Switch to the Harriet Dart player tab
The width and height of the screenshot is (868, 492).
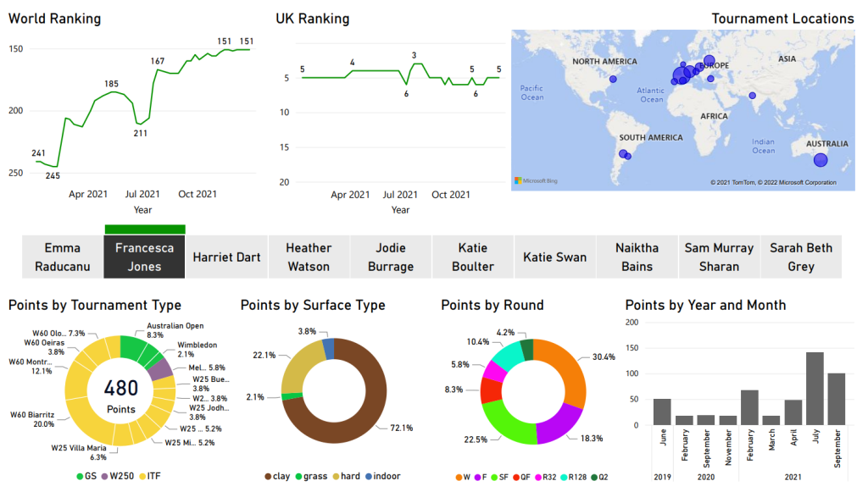click(226, 257)
